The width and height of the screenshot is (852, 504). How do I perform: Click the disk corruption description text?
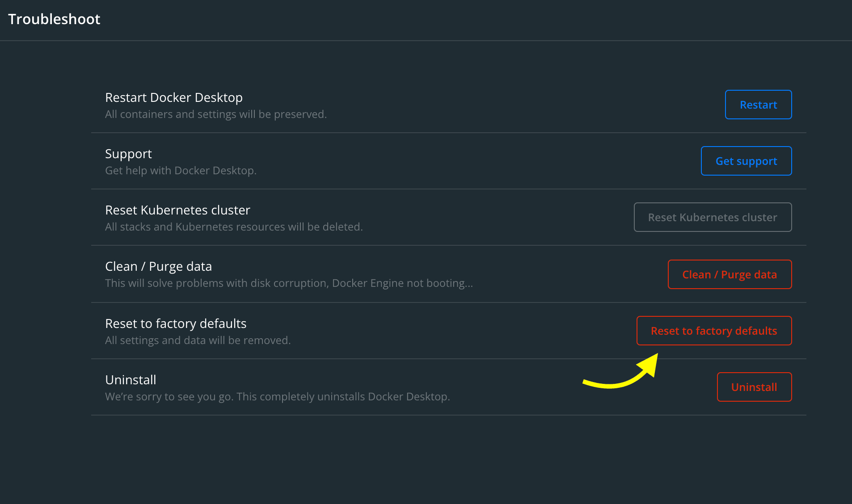coord(289,283)
